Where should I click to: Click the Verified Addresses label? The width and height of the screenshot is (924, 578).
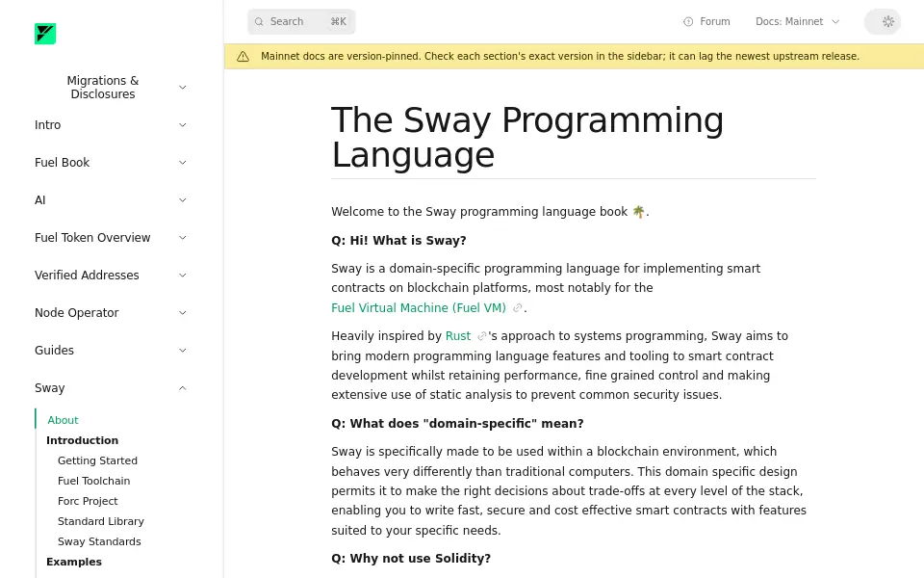pyautogui.click(x=87, y=276)
